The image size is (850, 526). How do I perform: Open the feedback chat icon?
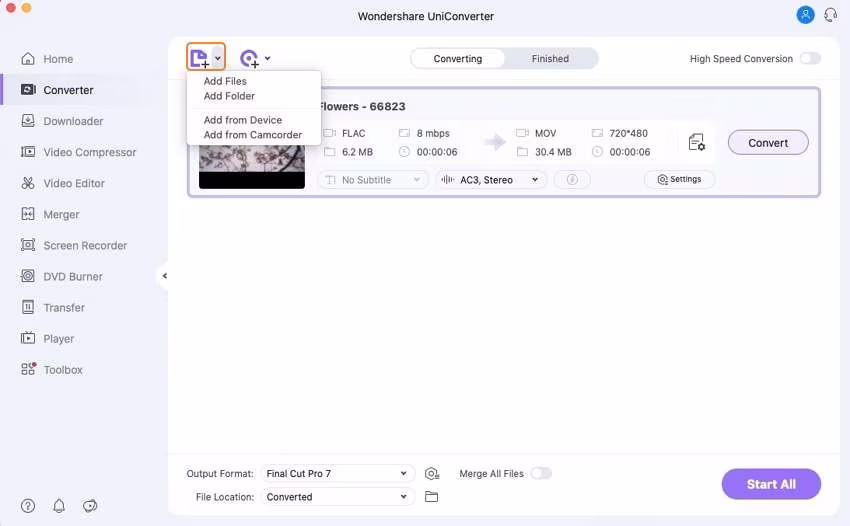[x=90, y=506]
